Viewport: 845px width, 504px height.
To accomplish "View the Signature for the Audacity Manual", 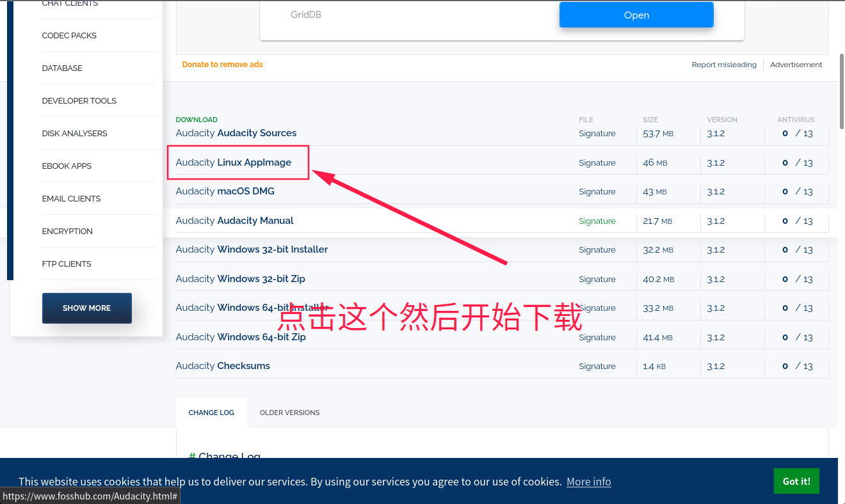I will click(597, 221).
